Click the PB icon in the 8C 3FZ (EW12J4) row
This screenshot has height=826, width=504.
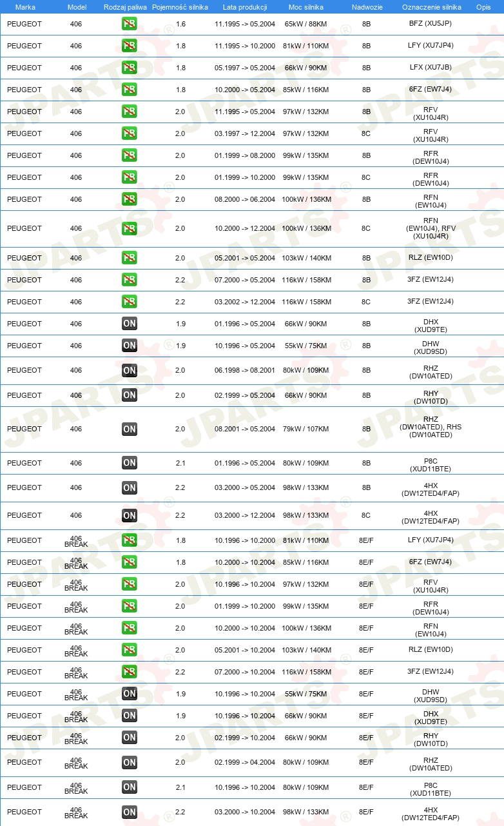tap(130, 302)
